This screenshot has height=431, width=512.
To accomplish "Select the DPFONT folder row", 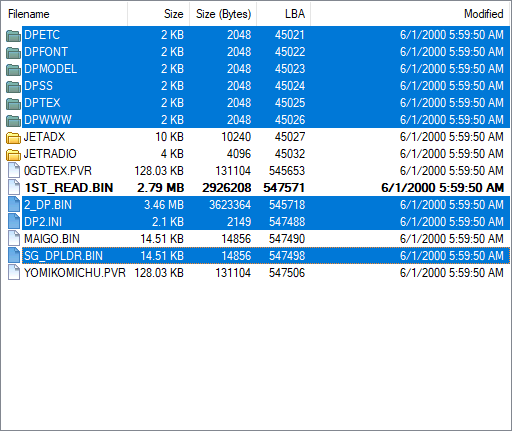I will [x=266, y=52].
